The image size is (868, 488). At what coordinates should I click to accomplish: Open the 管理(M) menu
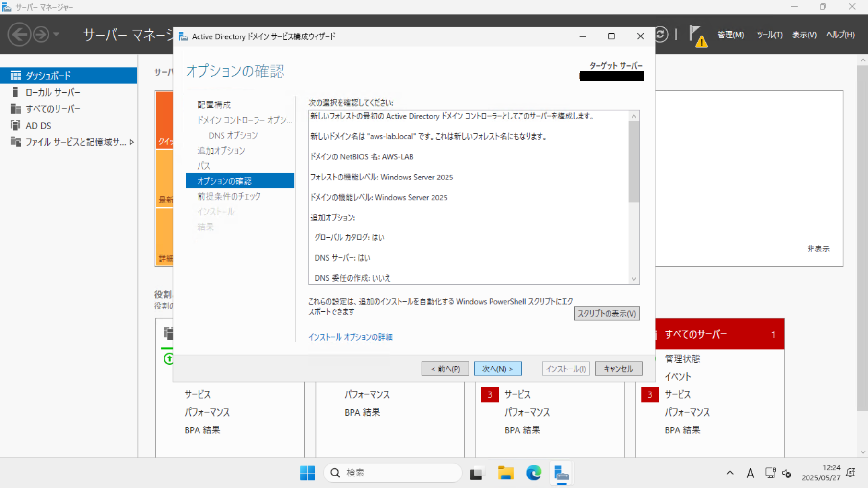pos(730,35)
